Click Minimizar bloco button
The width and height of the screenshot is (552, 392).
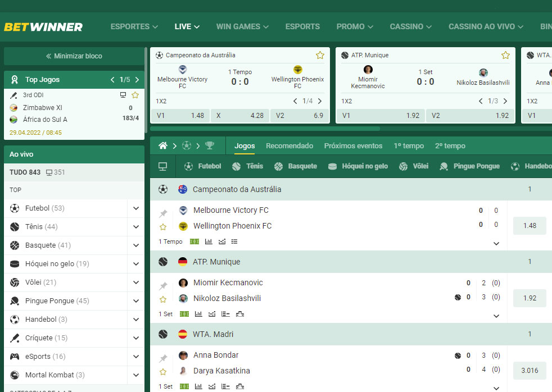coord(74,56)
